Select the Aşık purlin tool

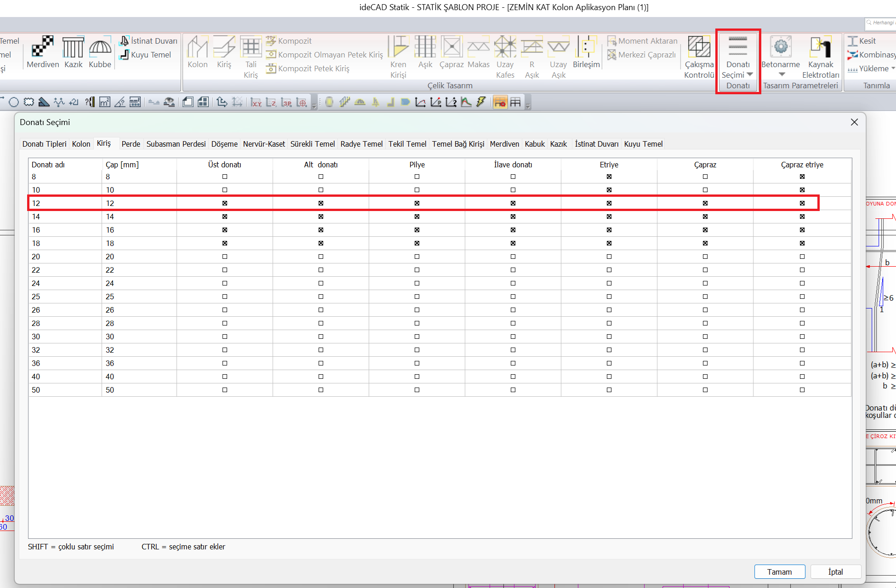[425, 52]
